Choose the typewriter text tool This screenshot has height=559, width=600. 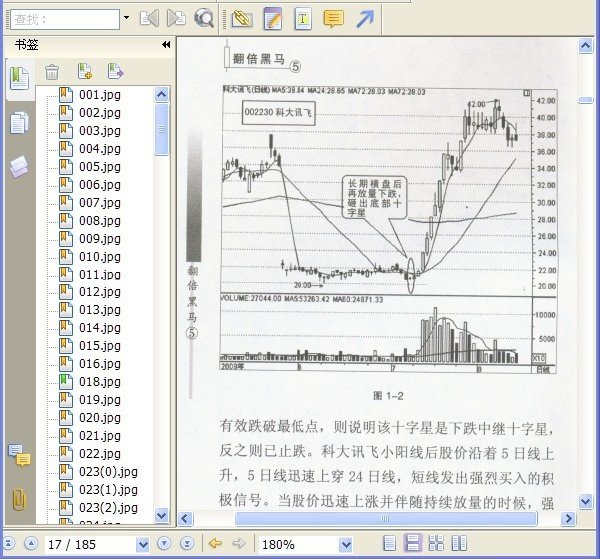[303, 18]
